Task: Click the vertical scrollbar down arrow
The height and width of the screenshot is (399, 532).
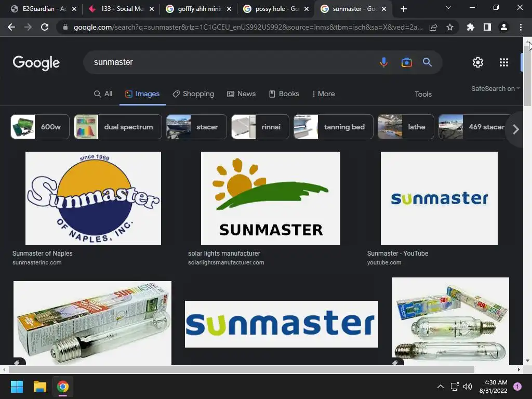Action: (527, 361)
